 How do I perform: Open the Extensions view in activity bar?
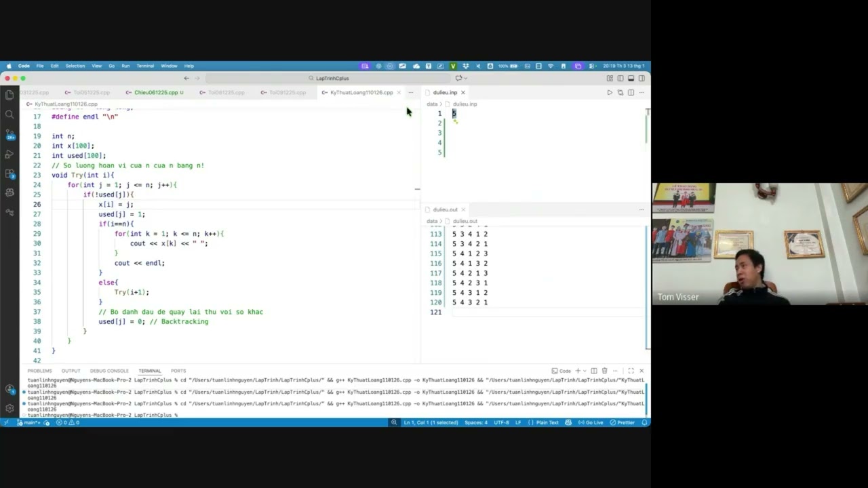(x=10, y=174)
